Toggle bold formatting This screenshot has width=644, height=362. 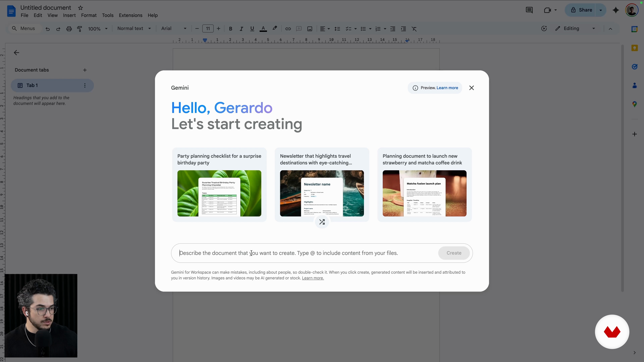point(230,29)
